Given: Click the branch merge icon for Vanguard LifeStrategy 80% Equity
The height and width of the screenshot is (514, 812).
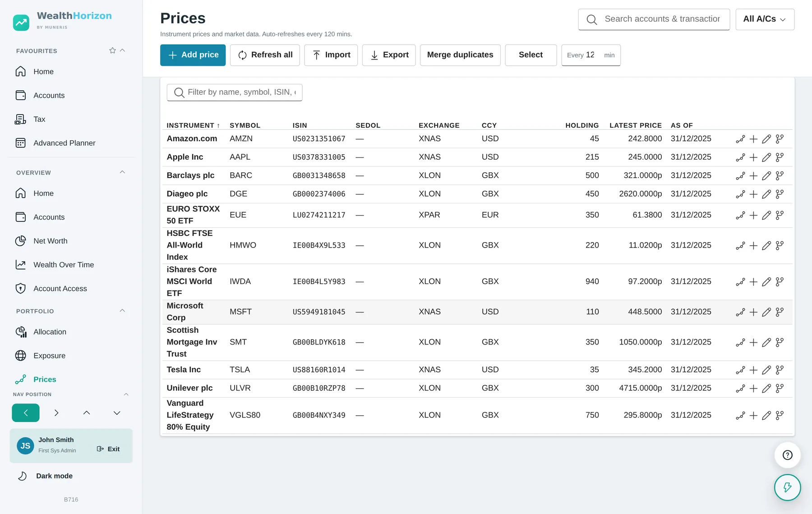Looking at the screenshot, I should (x=780, y=415).
